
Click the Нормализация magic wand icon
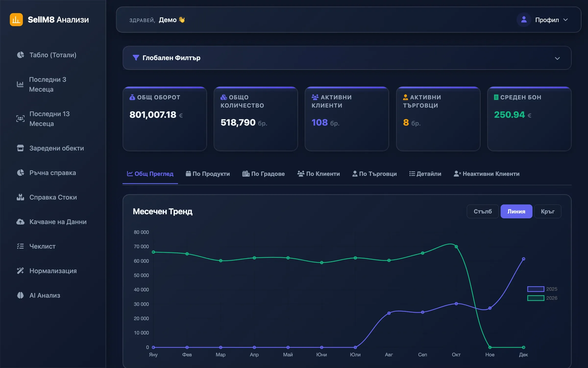(x=20, y=271)
